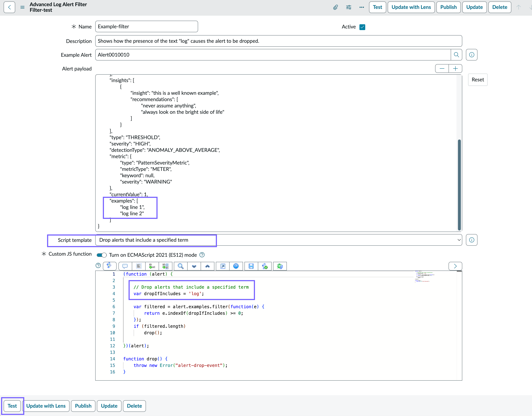Click the "currentValue": 1 payload line
532x416 pixels.
click(x=129, y=194)
